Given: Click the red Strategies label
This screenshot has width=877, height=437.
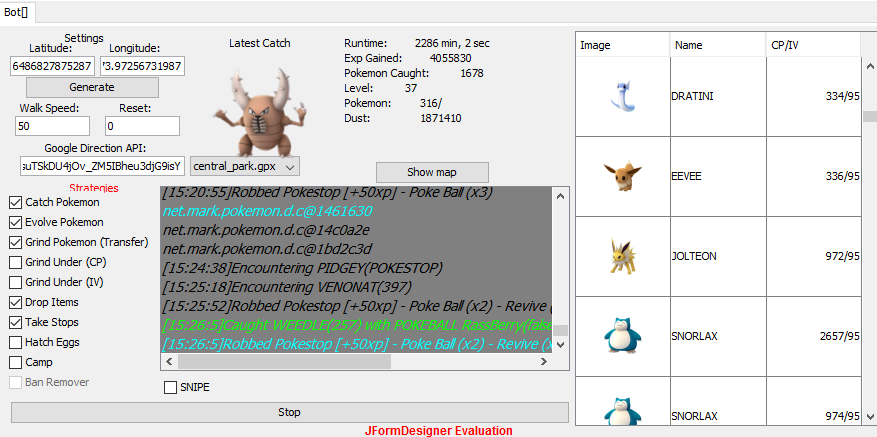Looking at the screenshot, I should 94,188.
